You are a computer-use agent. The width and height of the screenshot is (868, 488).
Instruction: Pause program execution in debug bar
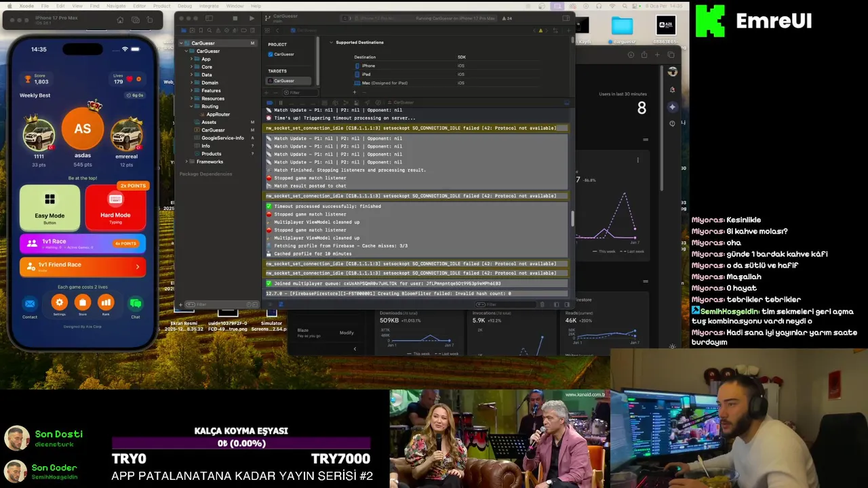pyautogui.click(x=281, y=102)
